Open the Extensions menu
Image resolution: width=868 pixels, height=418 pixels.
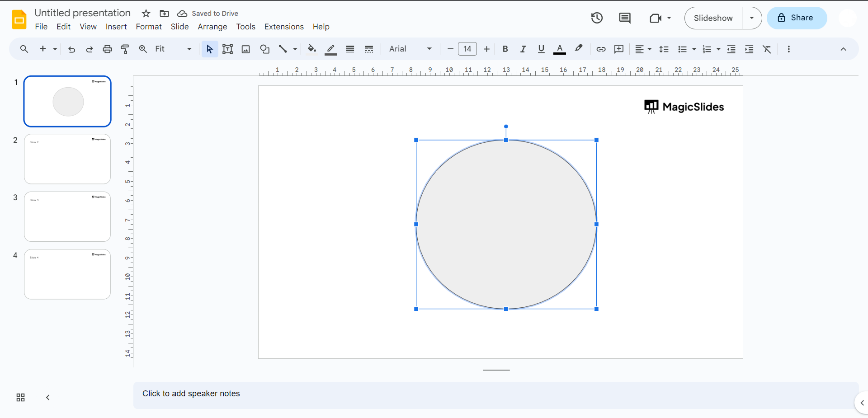(284, 27)
